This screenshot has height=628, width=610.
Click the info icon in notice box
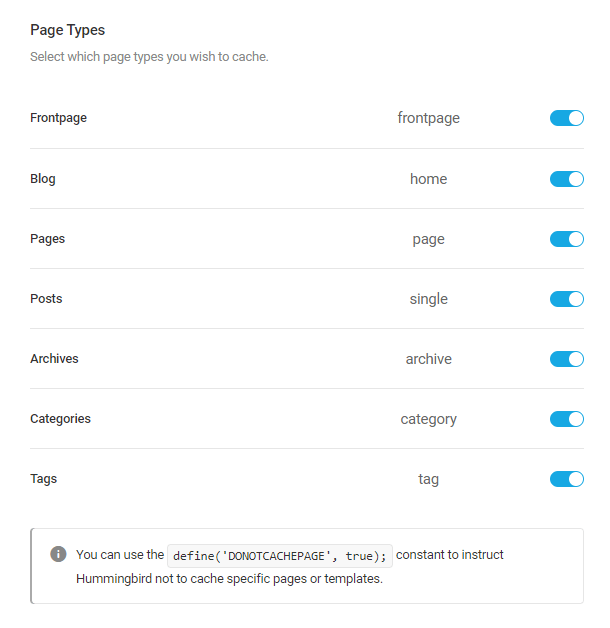click(x=58, y=554)
